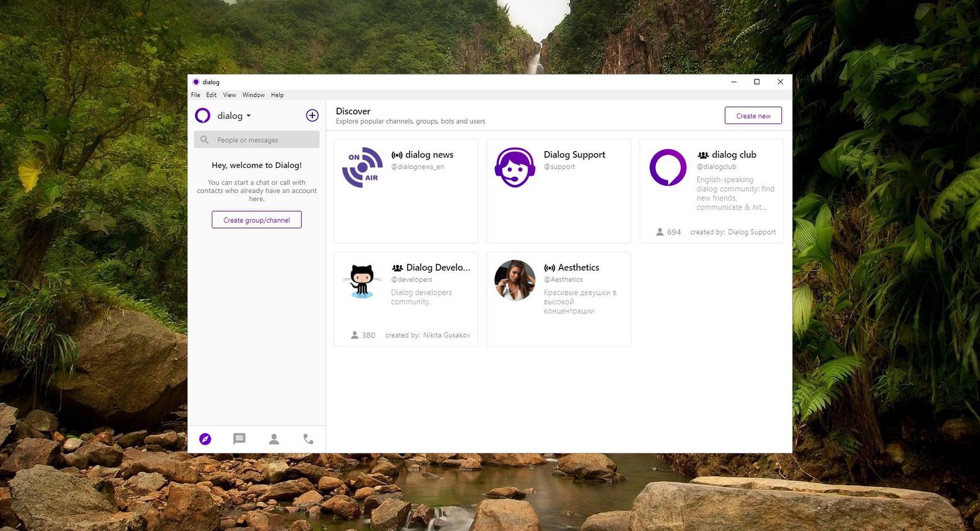Viewport: 980px width, 531px height.
Task: Click the Create new button
Action: pyautogui.click(x=753, y=116)
